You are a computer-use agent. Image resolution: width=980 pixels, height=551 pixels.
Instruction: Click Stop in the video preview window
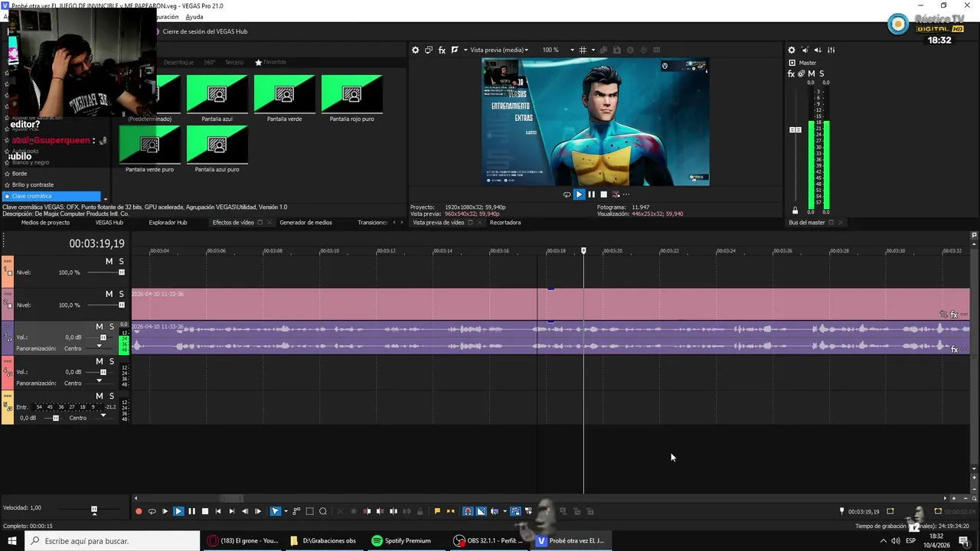pos(603,194)
